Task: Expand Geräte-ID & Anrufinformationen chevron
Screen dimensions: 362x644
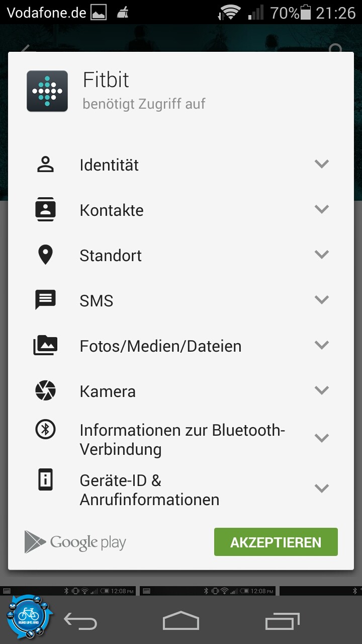Action: (321, 488)
